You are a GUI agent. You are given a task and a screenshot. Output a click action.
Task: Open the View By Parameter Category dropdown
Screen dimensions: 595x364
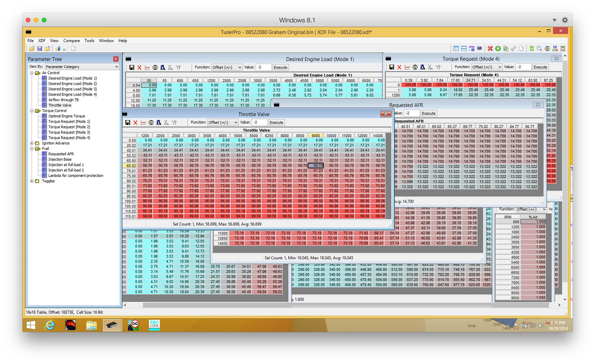click(x=82, y=67)
